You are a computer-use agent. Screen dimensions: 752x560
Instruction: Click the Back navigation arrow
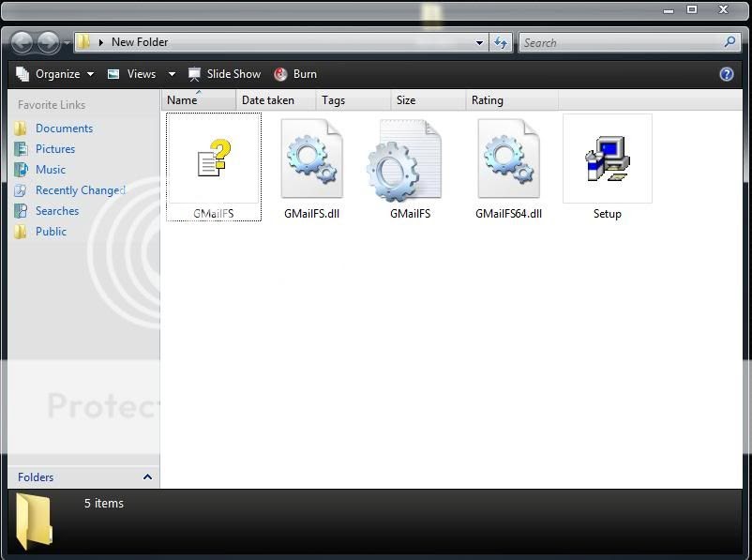pos(22,43)
